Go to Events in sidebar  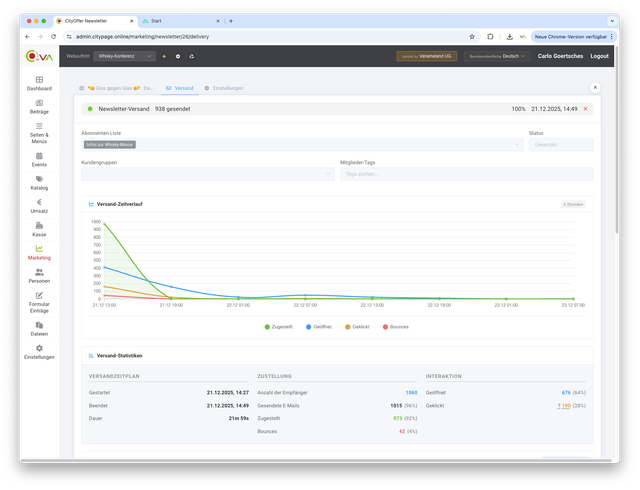(39, 156)
